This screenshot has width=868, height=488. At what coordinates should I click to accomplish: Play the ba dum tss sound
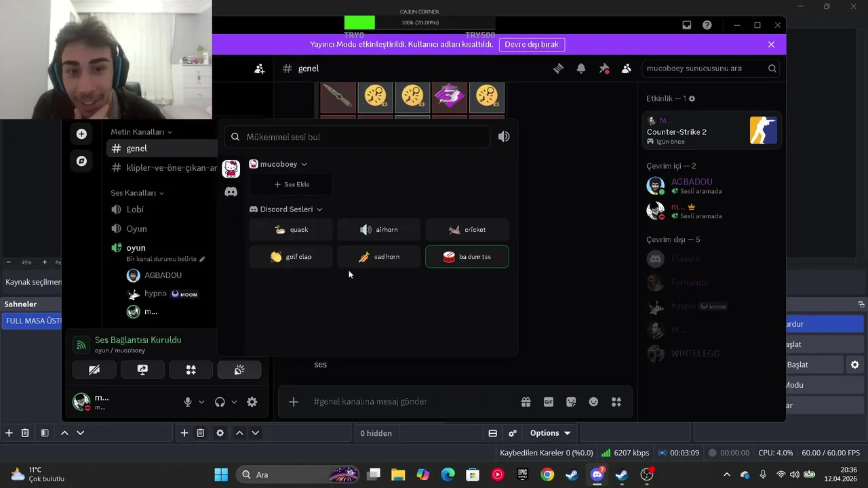coord(467,257)
